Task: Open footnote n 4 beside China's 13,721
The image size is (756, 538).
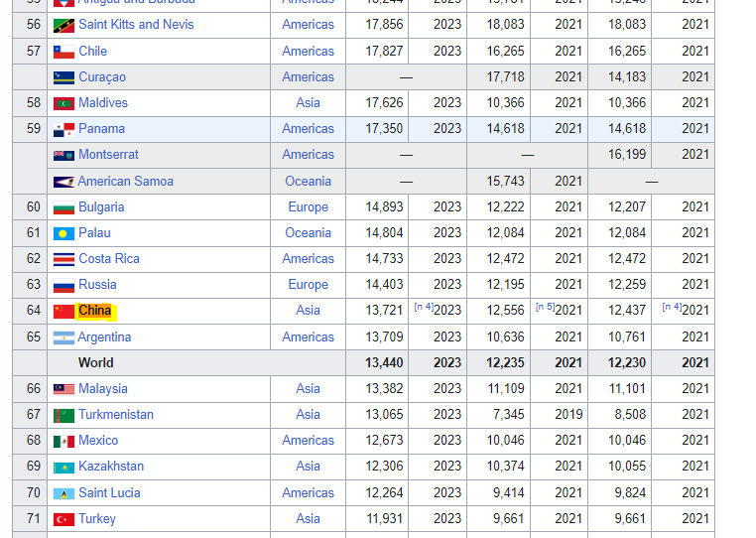Action: click(424, 307)
